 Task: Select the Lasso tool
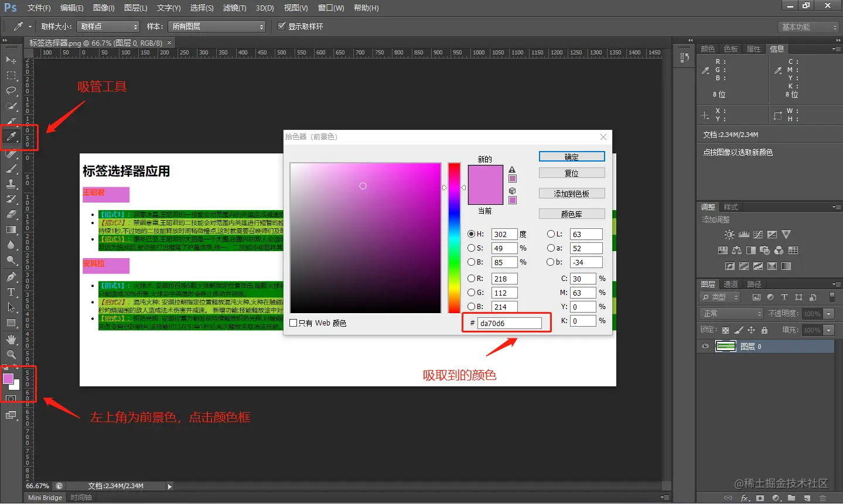(11, 91)
